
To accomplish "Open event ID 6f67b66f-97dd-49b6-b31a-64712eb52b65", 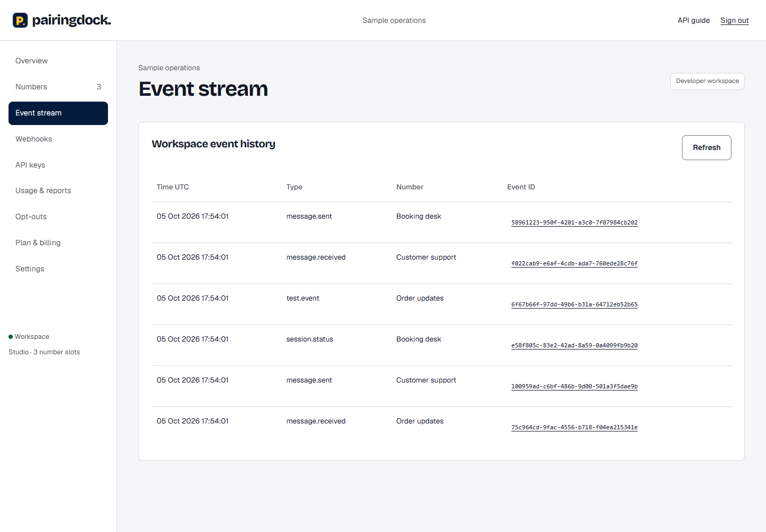I will pyautogui.click(x=574, y=305).
